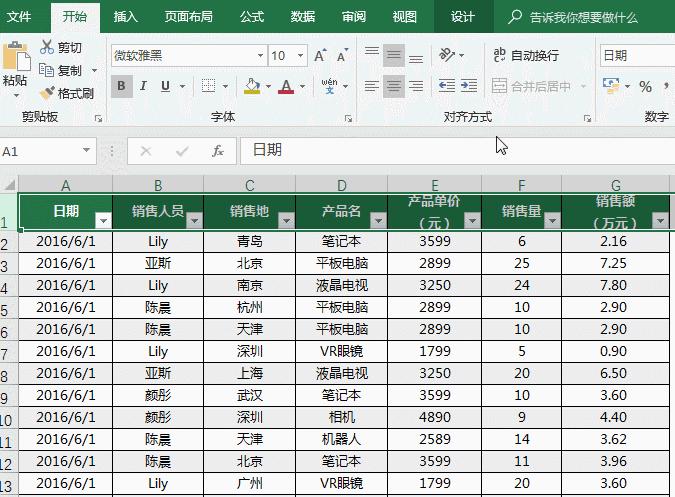Click the Insert Function fx icon
The image size is (675, 497).
pos(218,151)
